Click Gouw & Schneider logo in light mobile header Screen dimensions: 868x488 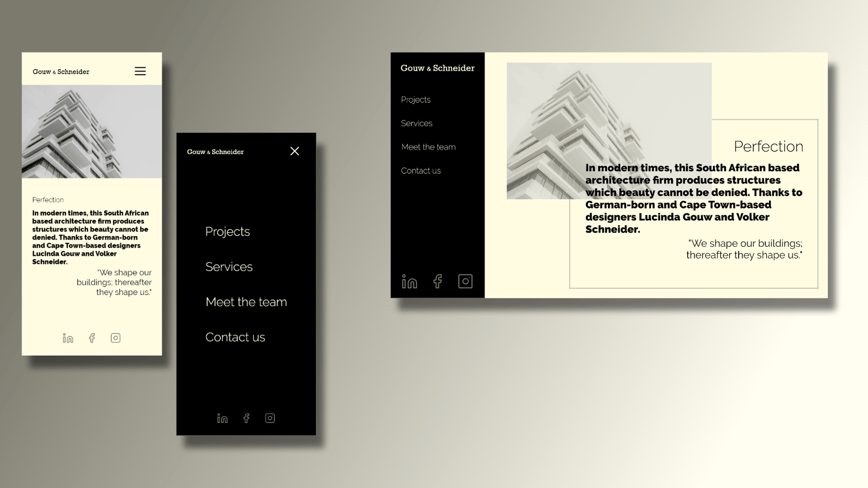click(61, 72)
